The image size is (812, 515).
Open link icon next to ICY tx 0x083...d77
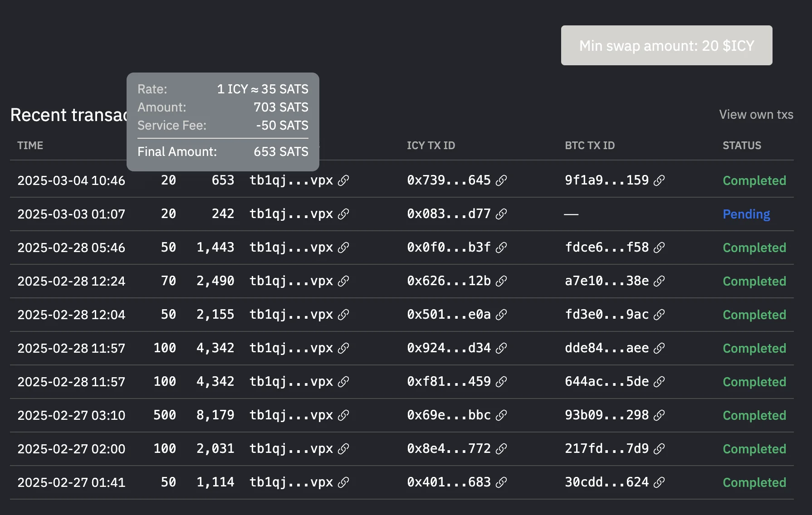click(x=501, y=214)
